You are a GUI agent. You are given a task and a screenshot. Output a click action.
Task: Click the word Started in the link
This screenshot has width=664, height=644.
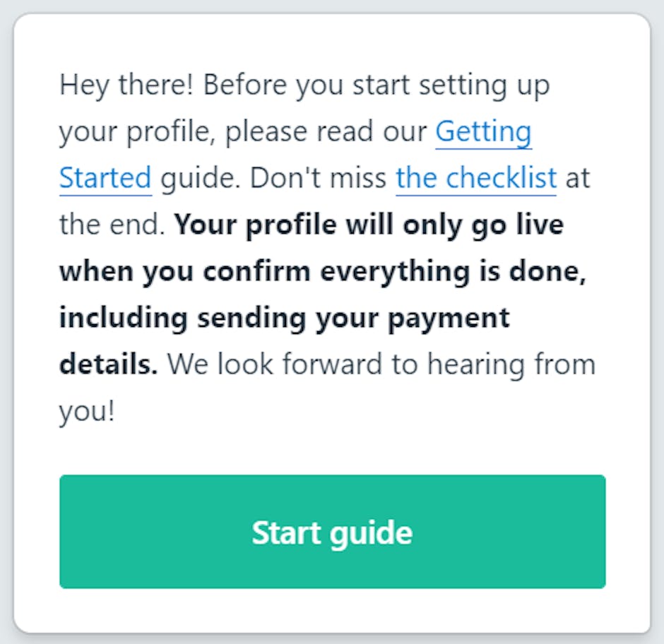105,178
